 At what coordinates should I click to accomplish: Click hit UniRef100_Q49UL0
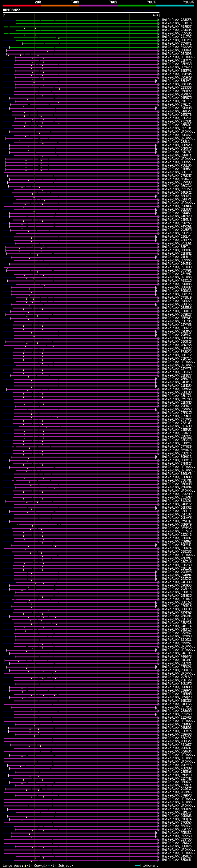[177, 857]
